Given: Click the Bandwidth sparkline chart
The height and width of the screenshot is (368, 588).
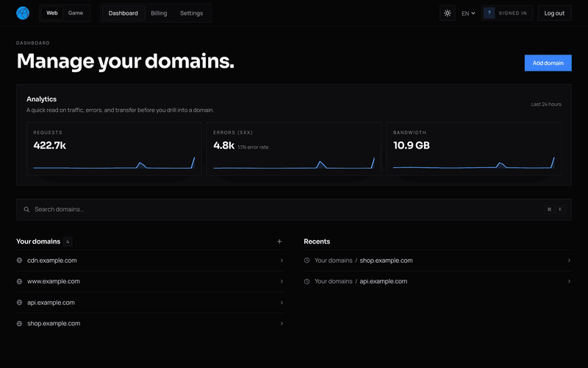Looking at the screenshot, I should tap(473, 163).
